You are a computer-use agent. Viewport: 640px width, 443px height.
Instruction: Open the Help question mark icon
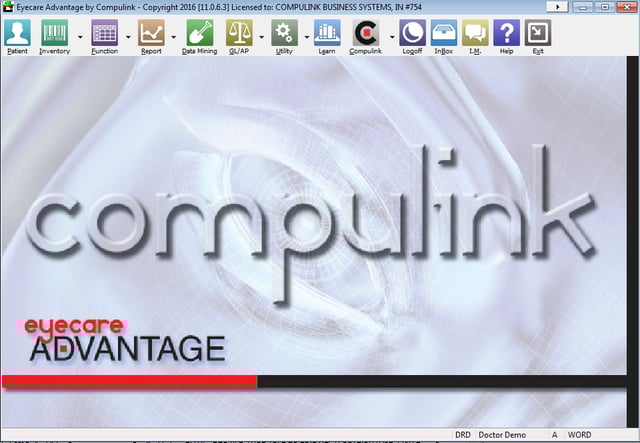tap(507, 33)
